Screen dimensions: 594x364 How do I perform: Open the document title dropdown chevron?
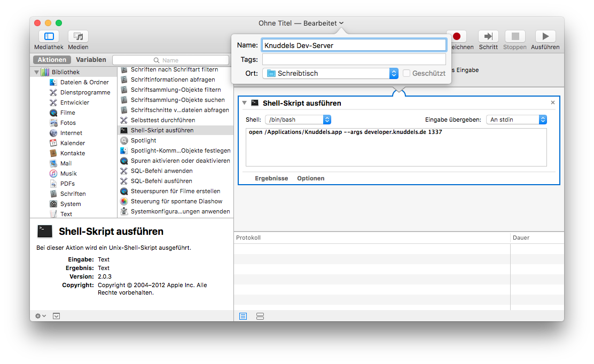341,23
